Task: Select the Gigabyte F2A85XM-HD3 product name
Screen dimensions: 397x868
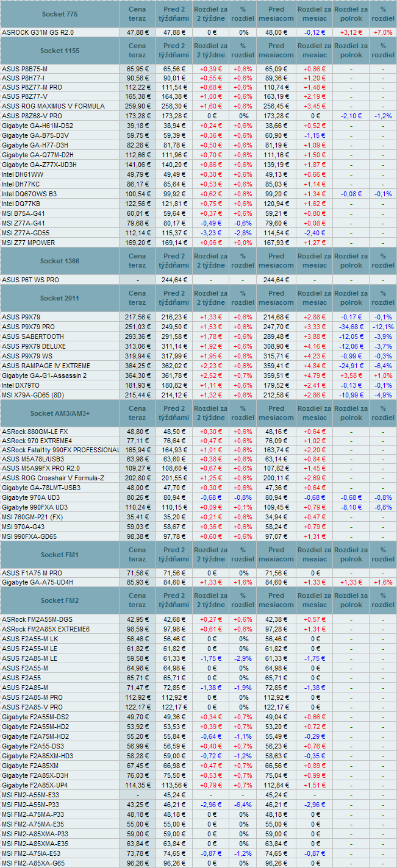Action: [x=38, y=756]
